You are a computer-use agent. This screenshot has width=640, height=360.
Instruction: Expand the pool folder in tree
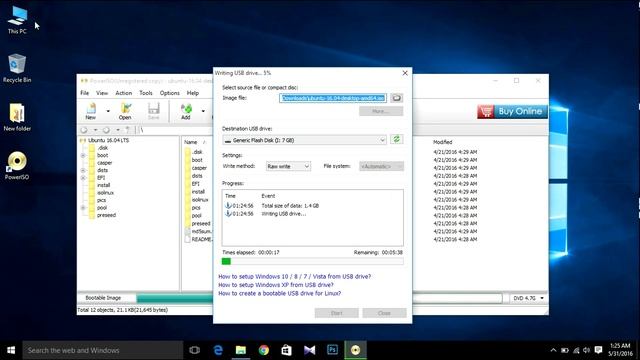pos(83,208)
